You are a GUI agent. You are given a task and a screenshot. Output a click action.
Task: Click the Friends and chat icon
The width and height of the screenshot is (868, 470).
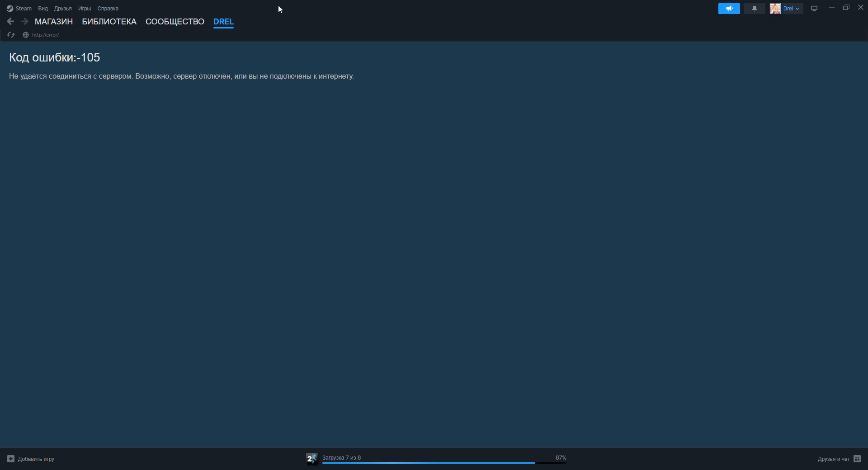(x=857, y=459)
